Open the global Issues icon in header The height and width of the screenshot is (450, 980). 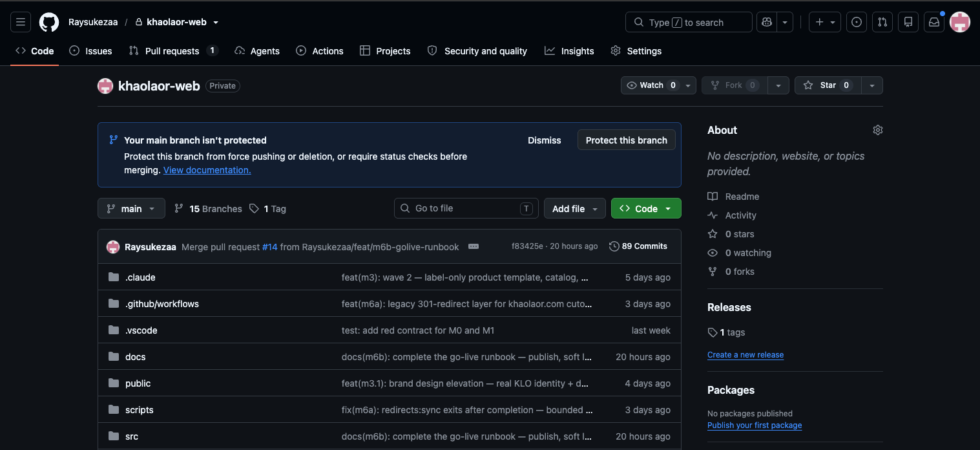(857, 22)
